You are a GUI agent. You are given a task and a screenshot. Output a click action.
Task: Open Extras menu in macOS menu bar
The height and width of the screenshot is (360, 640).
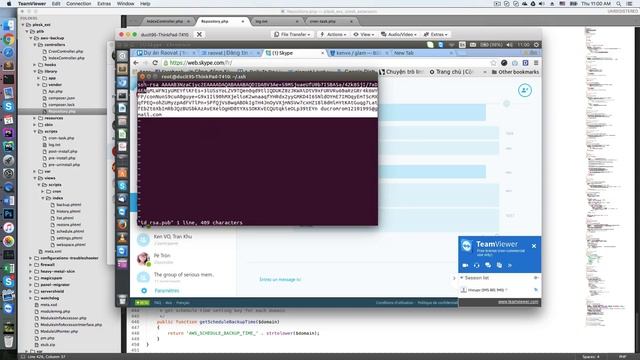[104, 4]
